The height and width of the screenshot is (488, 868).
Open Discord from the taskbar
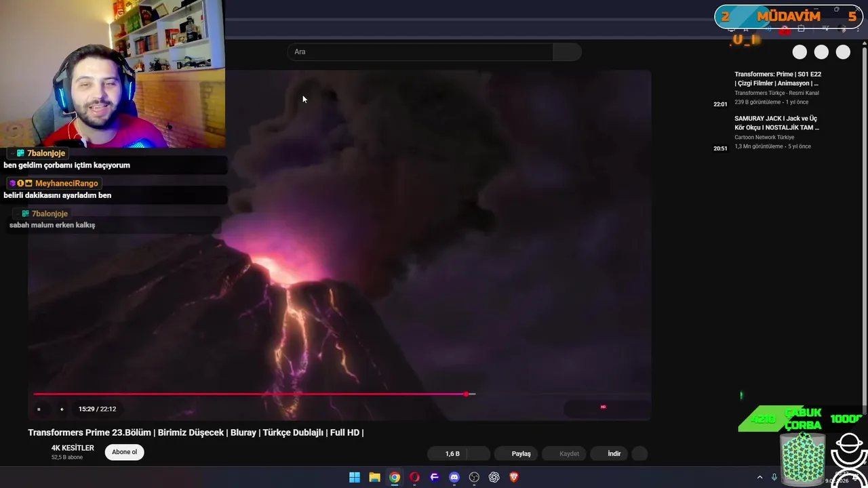(x=454, y=477)
